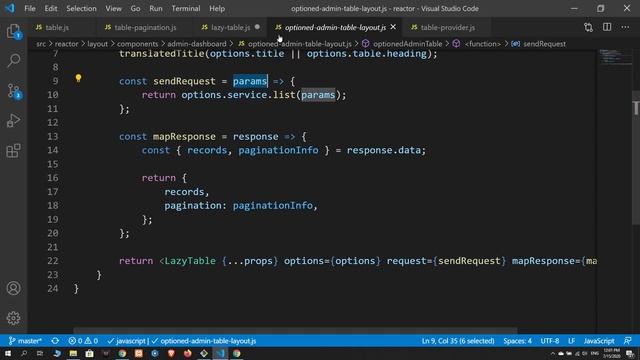
Task: Open the Explorer view in activity bar
Action: (x=13, y=31)
